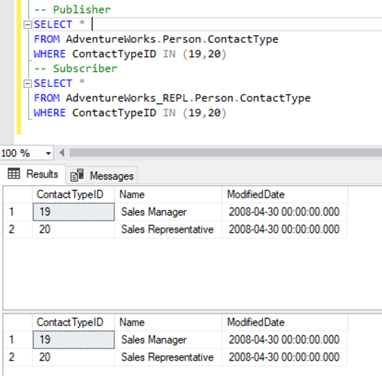This screenshot has height=376, width=382.
Task: Select row 1 header in second grid
Action: (x=18, y=340)
